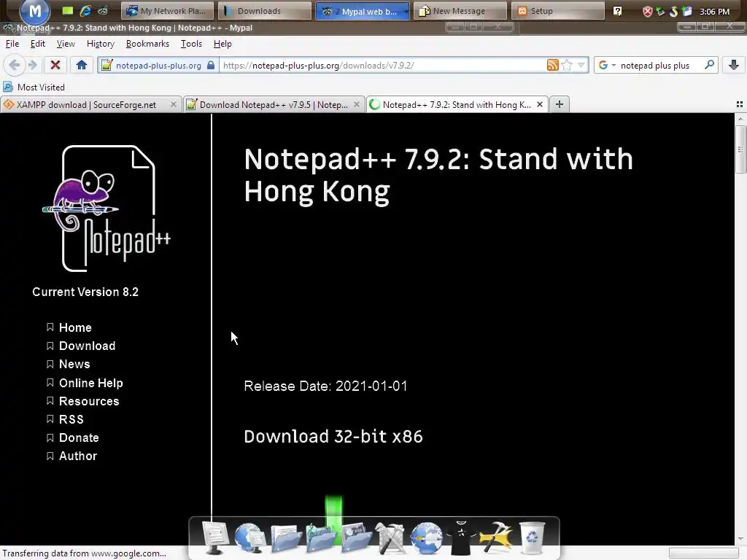This screenshot has height=560, width=747.
Task: Close the XAMPP download tab
Action: tap(174, 104)
